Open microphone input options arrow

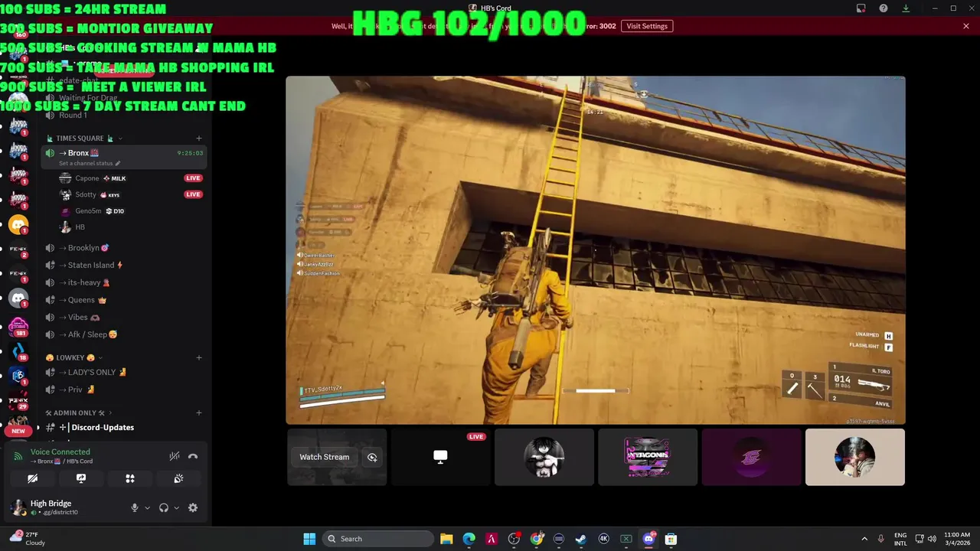[x=147, y=507]
